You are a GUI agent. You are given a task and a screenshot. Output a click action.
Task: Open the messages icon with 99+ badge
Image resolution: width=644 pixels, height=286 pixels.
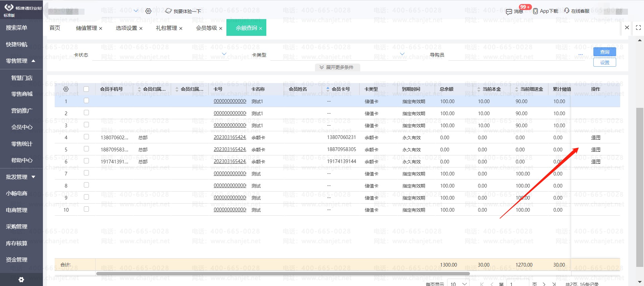click(509, 12)
